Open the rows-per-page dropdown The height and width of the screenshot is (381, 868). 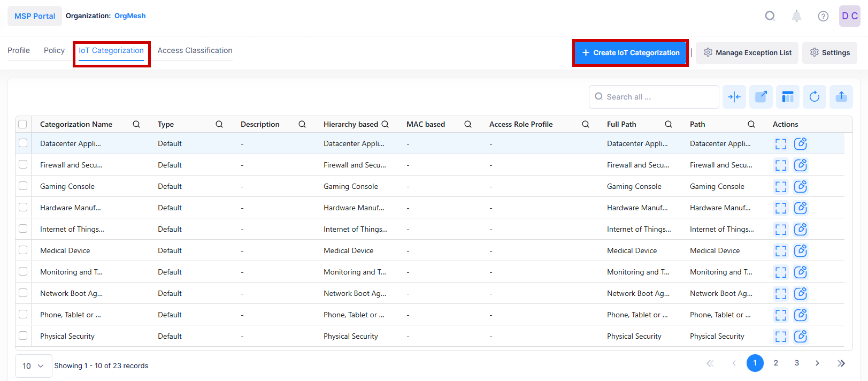(33, 366)
